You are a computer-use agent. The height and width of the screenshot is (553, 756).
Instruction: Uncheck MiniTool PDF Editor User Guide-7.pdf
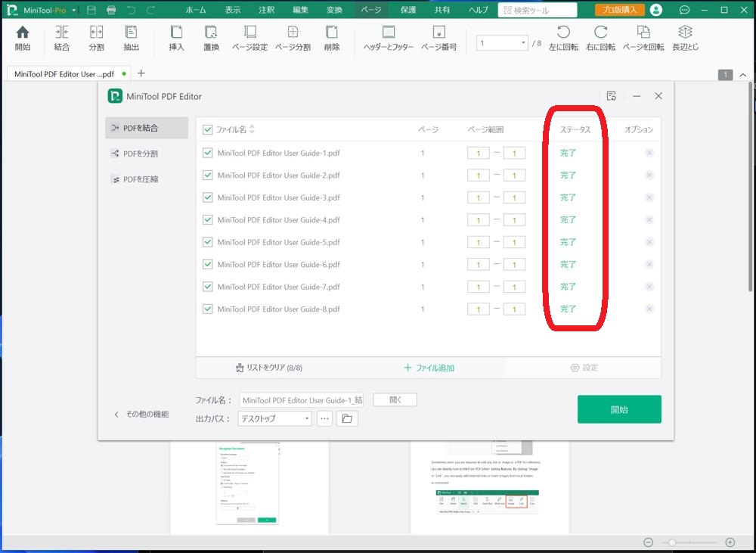tap(208, 287)
